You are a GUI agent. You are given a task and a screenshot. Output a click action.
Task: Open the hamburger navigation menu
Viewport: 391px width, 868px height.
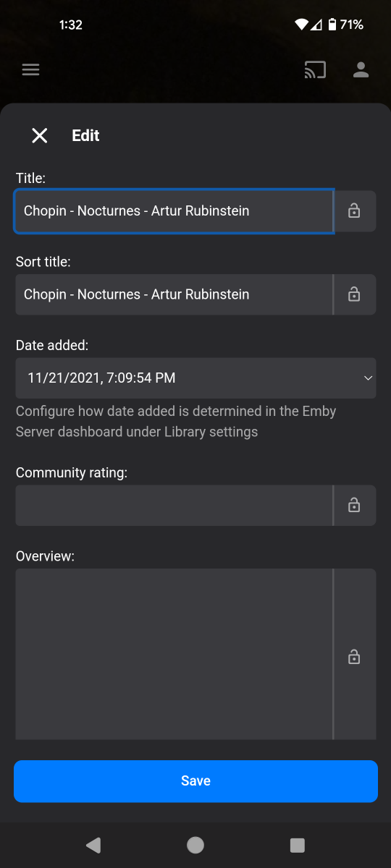(x=30, y=70)
